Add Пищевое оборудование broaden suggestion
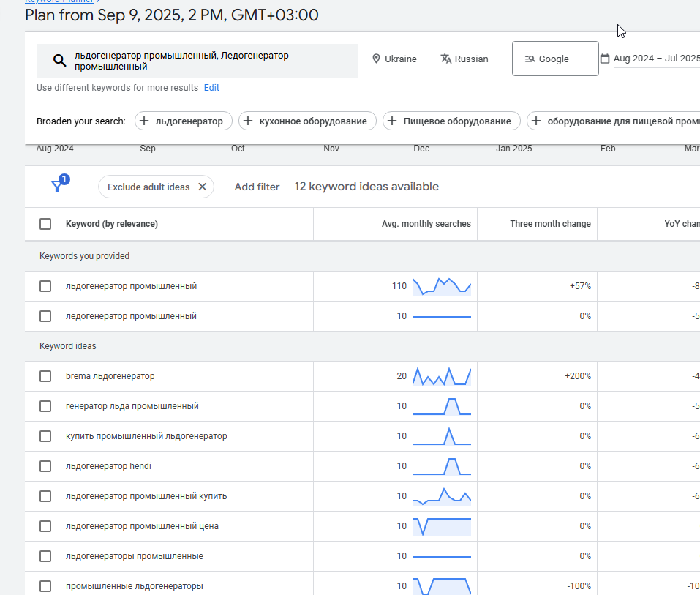This screenshot has width=700, height=595. [x=451, y=121]
